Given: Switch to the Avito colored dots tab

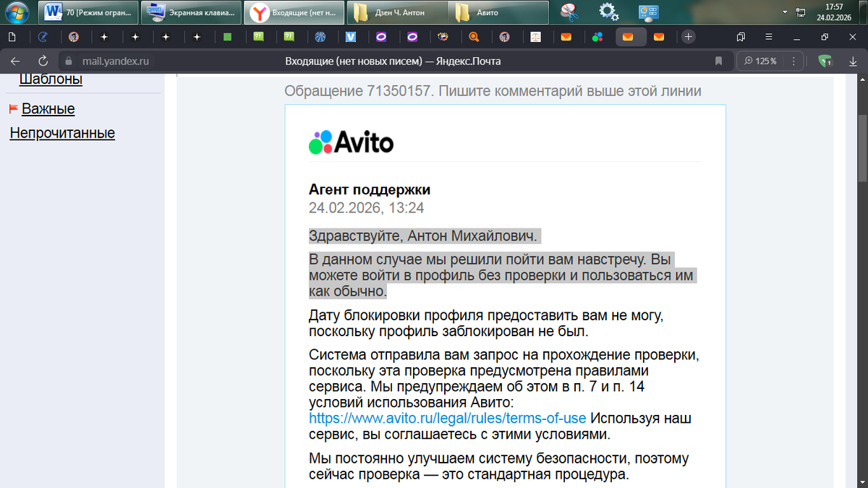Looking at the screenshot, I should 597,36.
